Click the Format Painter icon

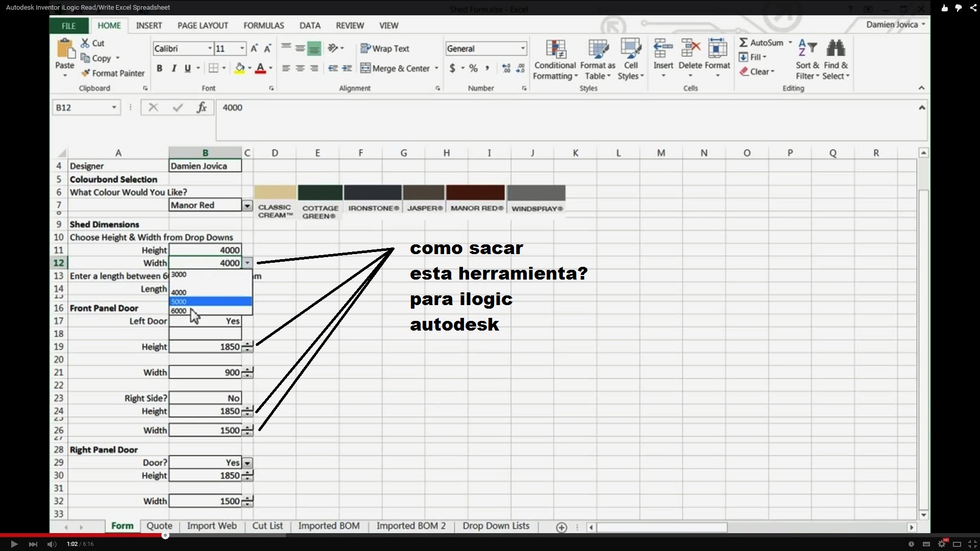pos(86,73)
